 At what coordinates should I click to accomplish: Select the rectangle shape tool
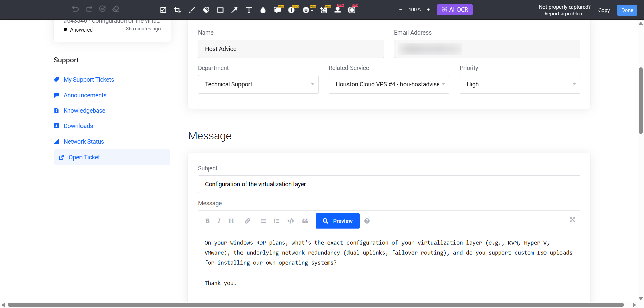220,10
